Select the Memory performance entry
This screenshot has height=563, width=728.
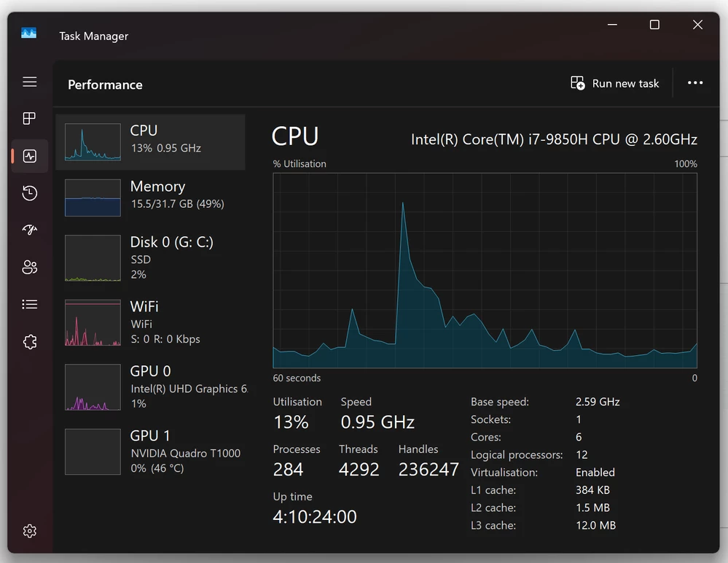click(150, 198)
